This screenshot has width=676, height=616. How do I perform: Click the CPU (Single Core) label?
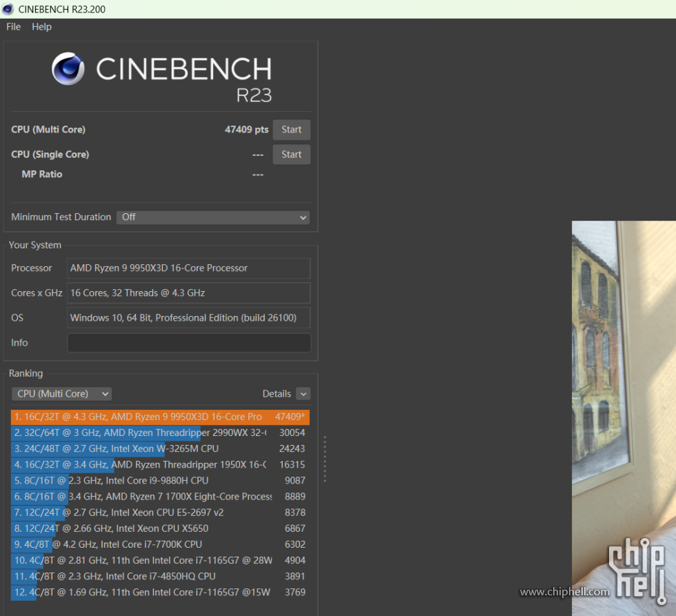50,155
